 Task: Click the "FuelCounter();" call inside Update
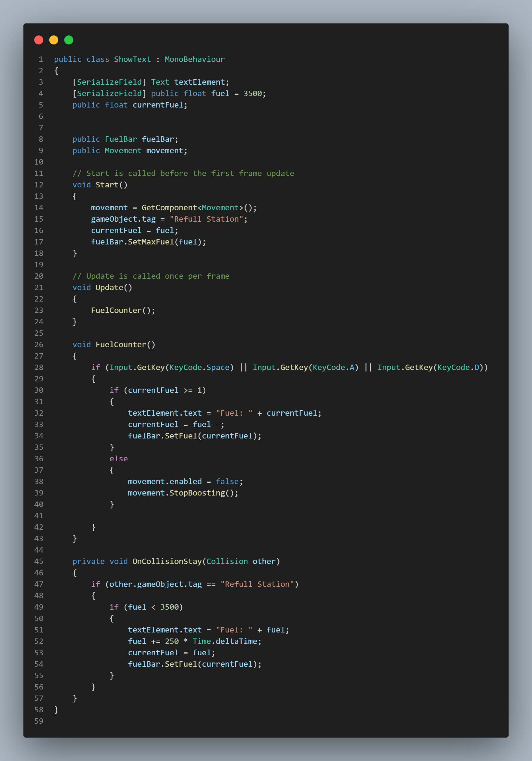(x=123, y=311)
